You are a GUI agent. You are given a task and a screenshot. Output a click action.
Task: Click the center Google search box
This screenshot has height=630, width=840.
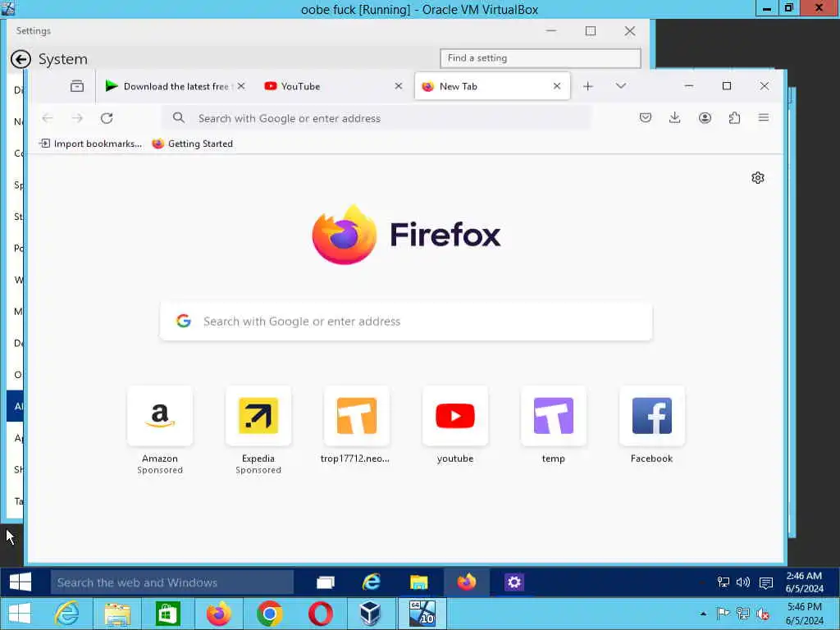(x=406, y=322)
